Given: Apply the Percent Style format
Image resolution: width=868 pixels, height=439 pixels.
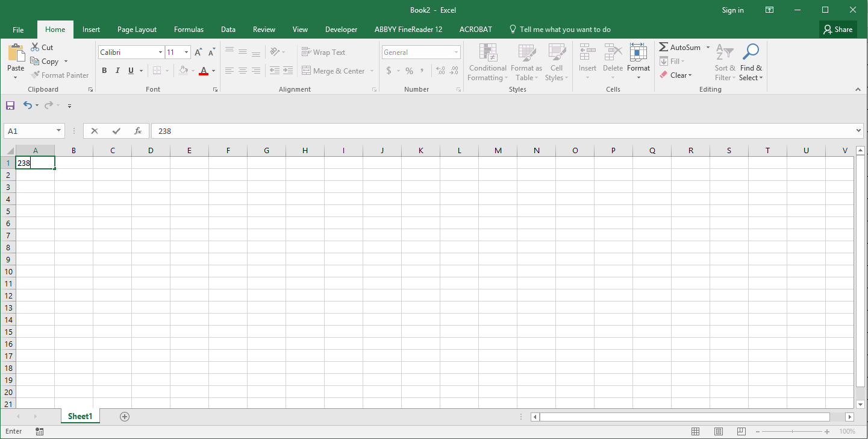Looking at the screenshot, I should (409, 71).
